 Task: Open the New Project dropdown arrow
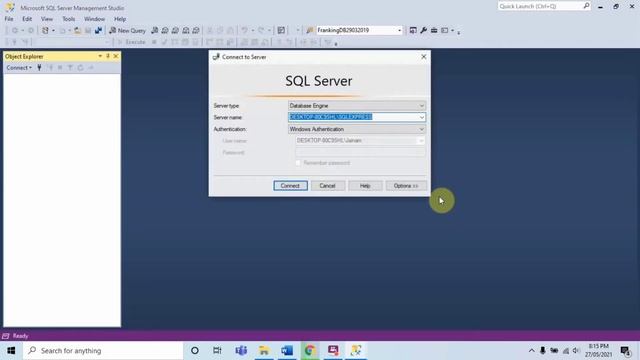[x=53, y=31]
